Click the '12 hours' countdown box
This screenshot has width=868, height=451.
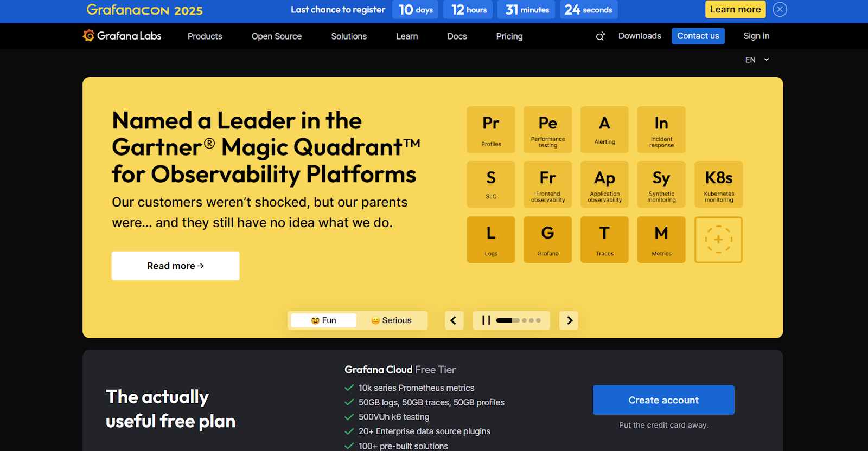pyautogui.click(x=469, y=9)
